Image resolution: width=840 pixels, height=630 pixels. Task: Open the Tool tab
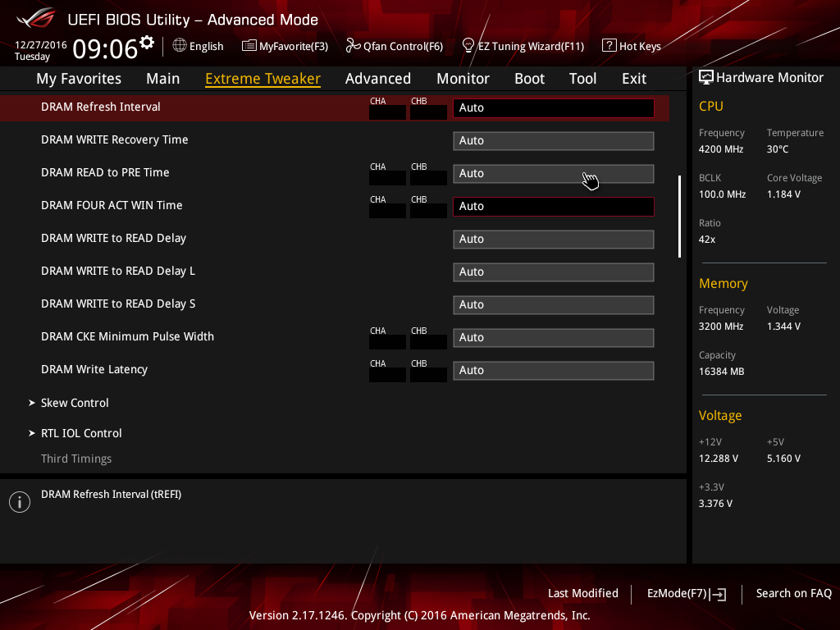(583, 79)
